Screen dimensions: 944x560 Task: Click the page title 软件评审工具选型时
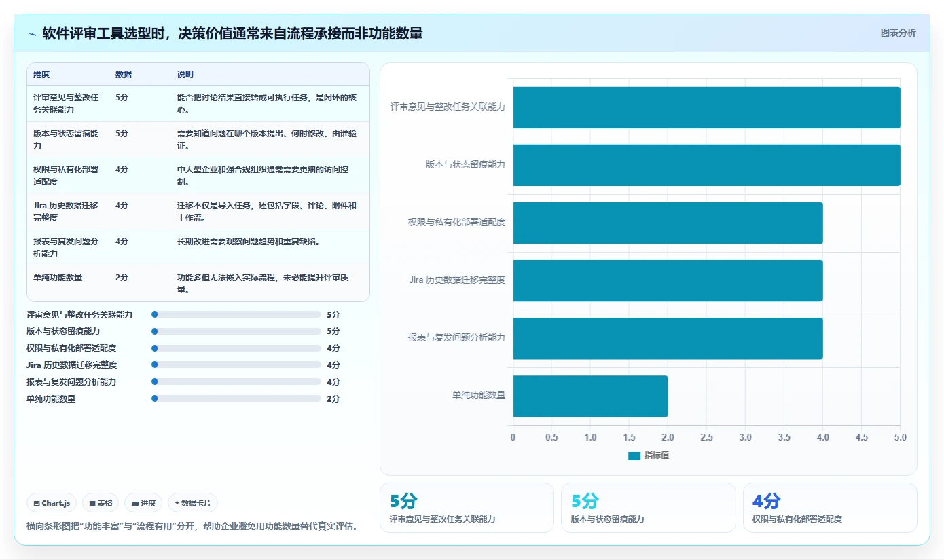click(x=232, y=33)
